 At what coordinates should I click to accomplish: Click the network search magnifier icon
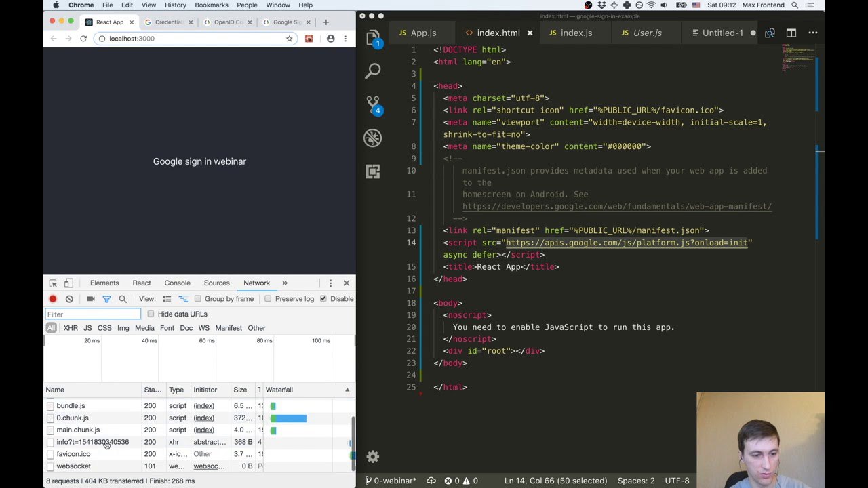(x=123, y=299)
